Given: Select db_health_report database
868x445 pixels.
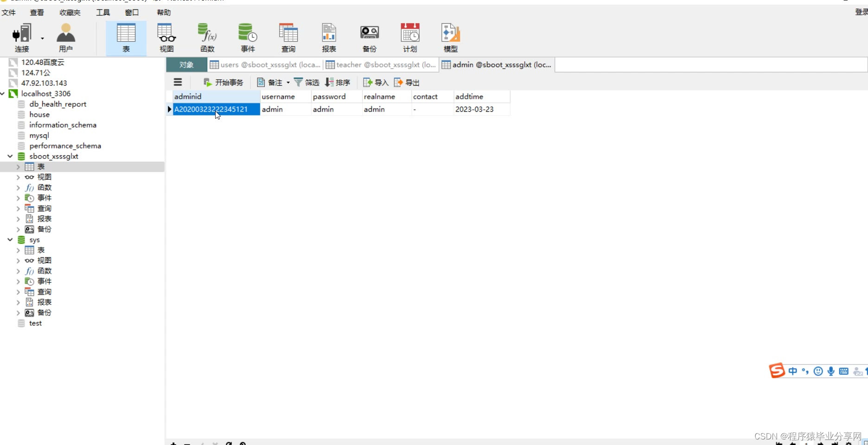Looking at the screenshot, I should (57, 104).
